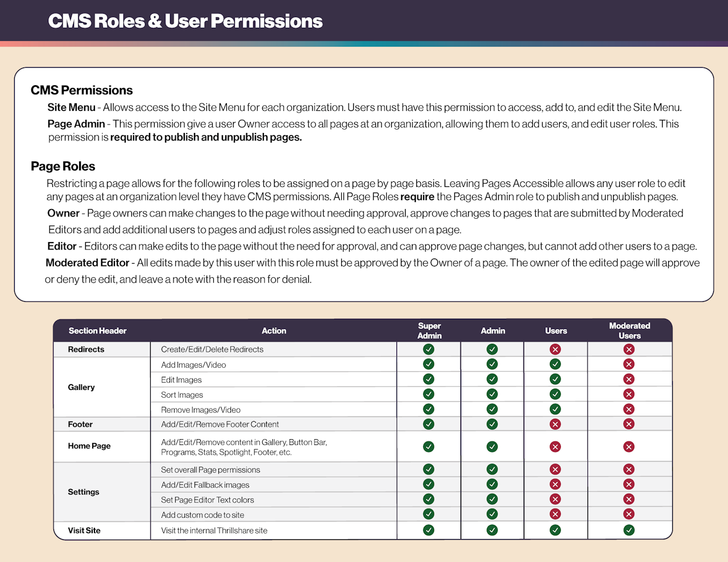Click Admin checkmark for Add/Edit Fallback images
Image resolution: width=728 pixels, height=562 pixels.
click(x=493, y=484)
